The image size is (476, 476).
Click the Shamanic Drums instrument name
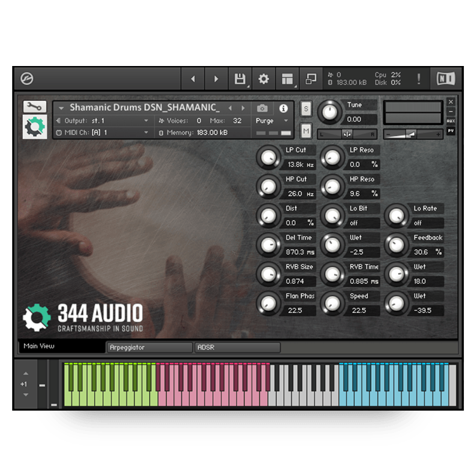(145, 107)
